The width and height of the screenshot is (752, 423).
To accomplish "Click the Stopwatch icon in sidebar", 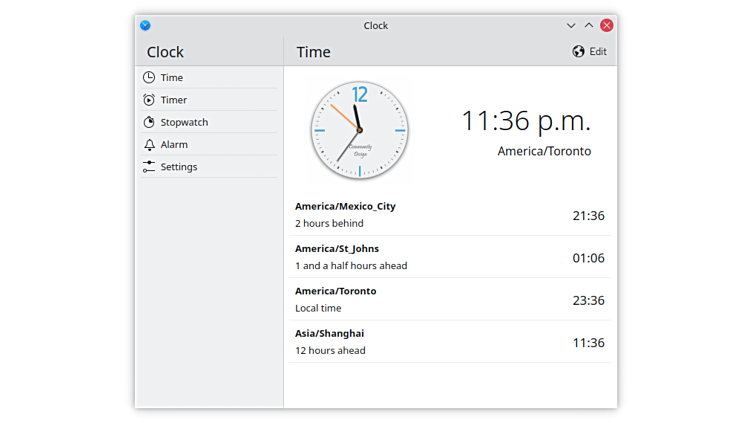I will pos(149,122).
